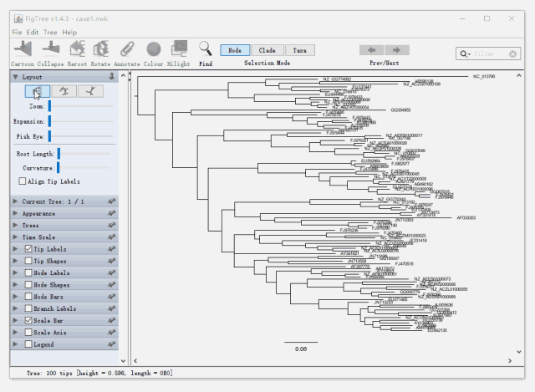Click the Annotate paperclip icon

127,48
